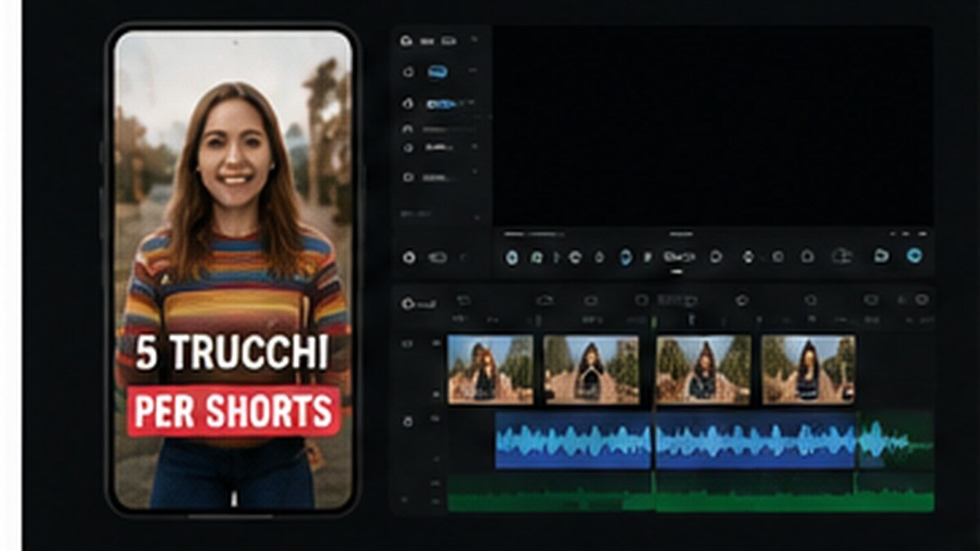The image size is (980, 551).
Task: Click the first blue-ringed icon starting the toolbar
Action: click(x=512, y=257)
